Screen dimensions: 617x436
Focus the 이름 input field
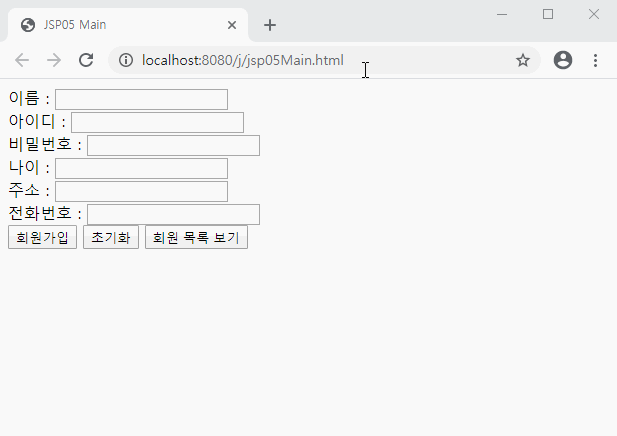click(x=141, y=100)
